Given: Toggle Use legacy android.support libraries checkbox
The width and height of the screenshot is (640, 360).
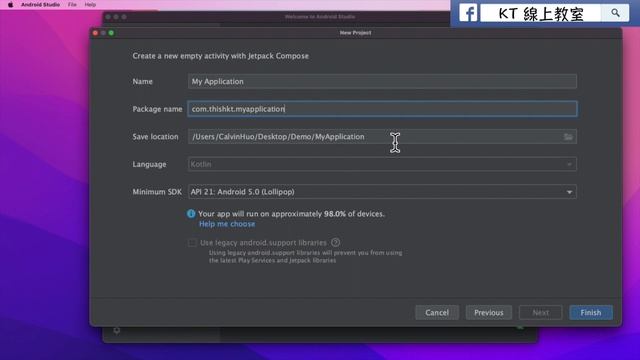Looking at the screenshot, I should [x=192, y=243].
